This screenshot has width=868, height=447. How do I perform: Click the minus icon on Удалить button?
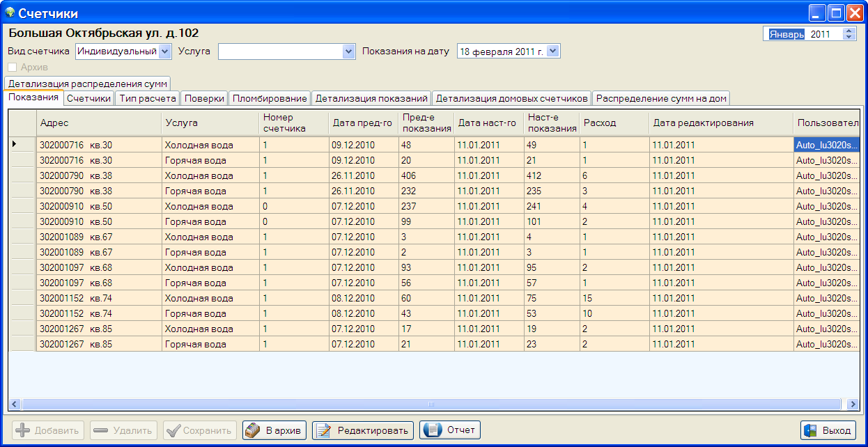[100, 430]
